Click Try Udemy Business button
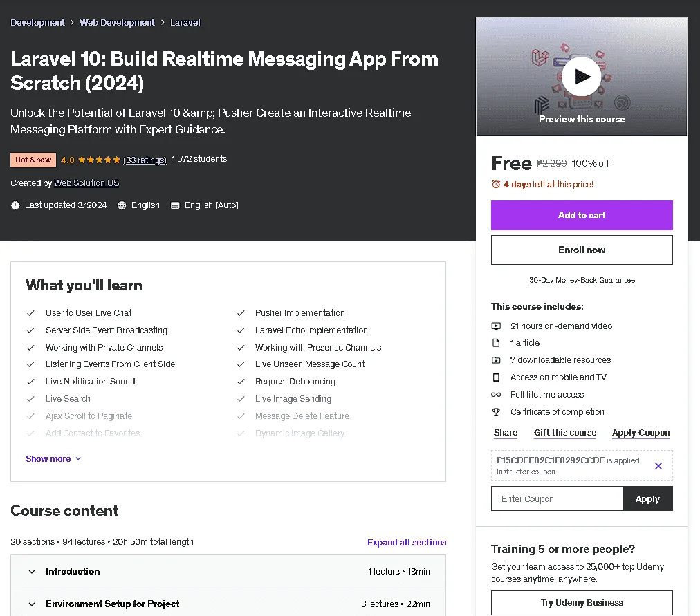The width and height of the screenshot is (700, 616). (x=582, y=603)
